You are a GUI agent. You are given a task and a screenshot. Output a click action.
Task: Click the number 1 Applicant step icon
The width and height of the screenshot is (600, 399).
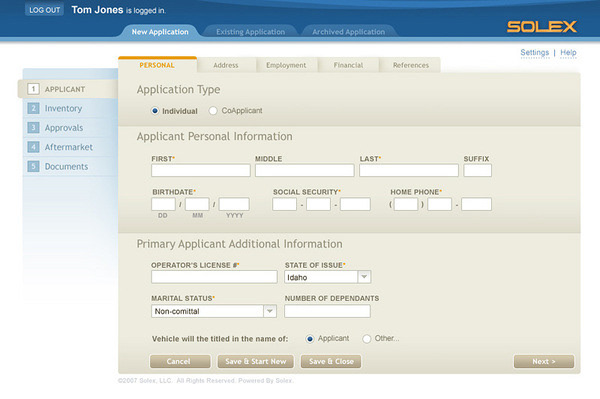coord(33,89)
